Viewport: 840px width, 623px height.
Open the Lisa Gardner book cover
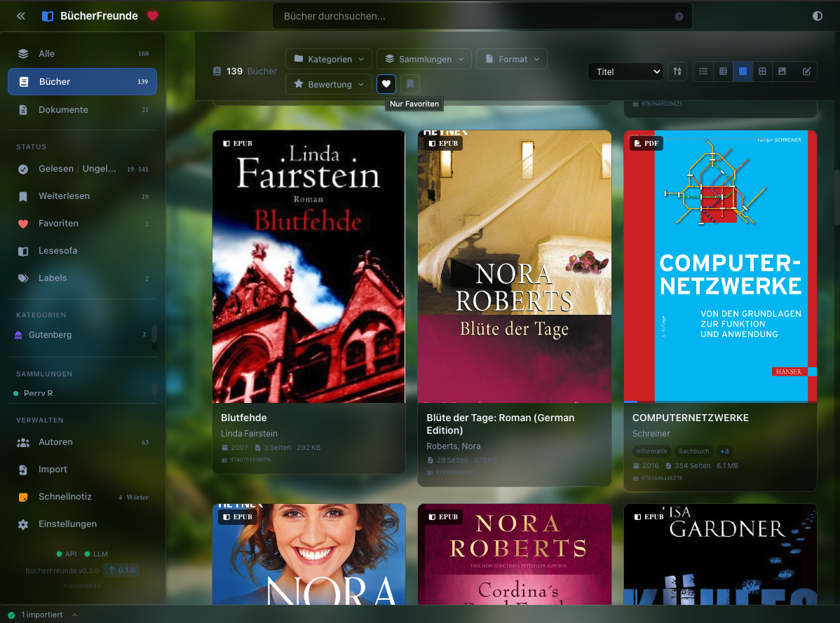[720, 554]
